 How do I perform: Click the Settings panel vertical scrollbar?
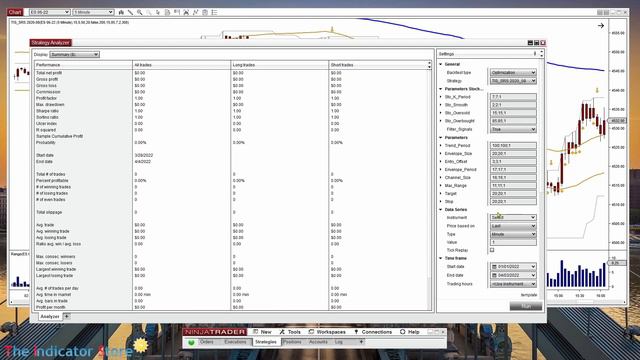542,180
